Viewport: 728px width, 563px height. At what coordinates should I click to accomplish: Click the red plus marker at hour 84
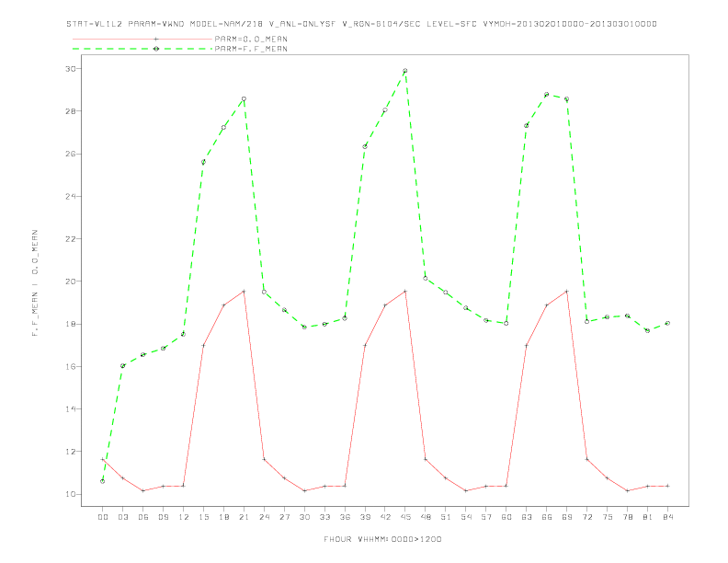click(x=667, y=486)
